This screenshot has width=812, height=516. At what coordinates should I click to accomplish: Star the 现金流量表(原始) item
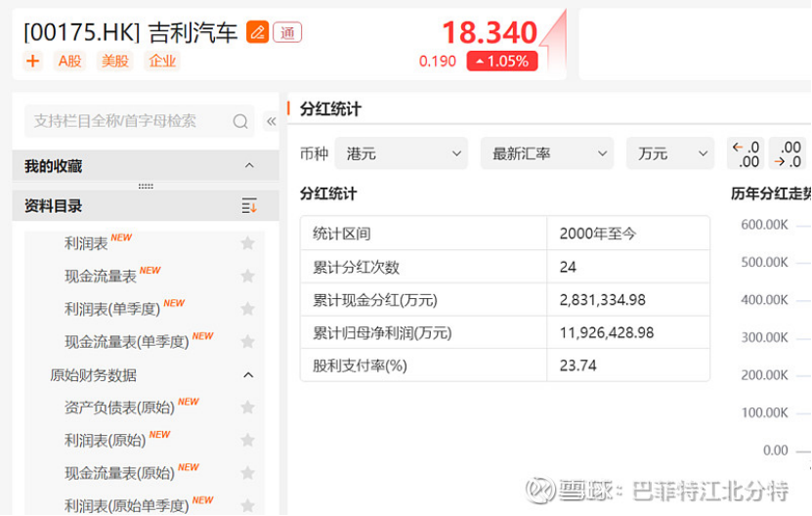coord(247,472)
